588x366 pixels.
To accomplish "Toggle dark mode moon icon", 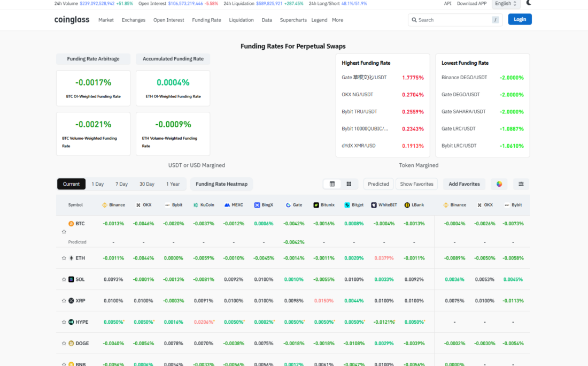I will tap(529, 3).
